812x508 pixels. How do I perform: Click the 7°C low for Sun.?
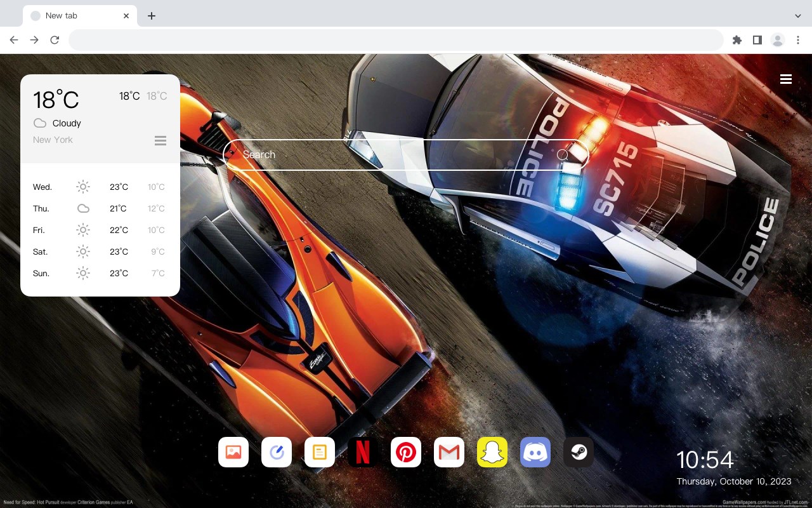click(x=158, y=273)
